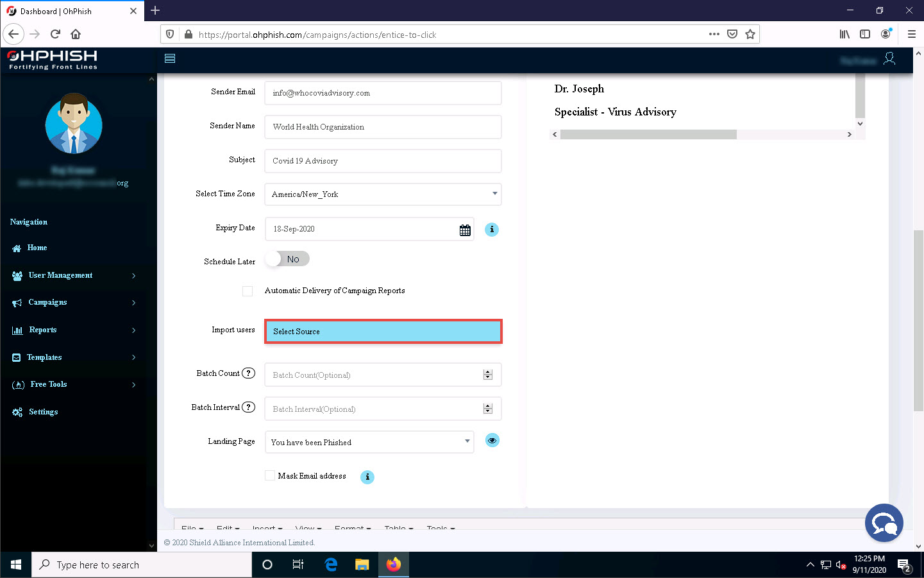
Task: Open the Expiry Date calendar picker icon
Action: click(x=465, y=230)
